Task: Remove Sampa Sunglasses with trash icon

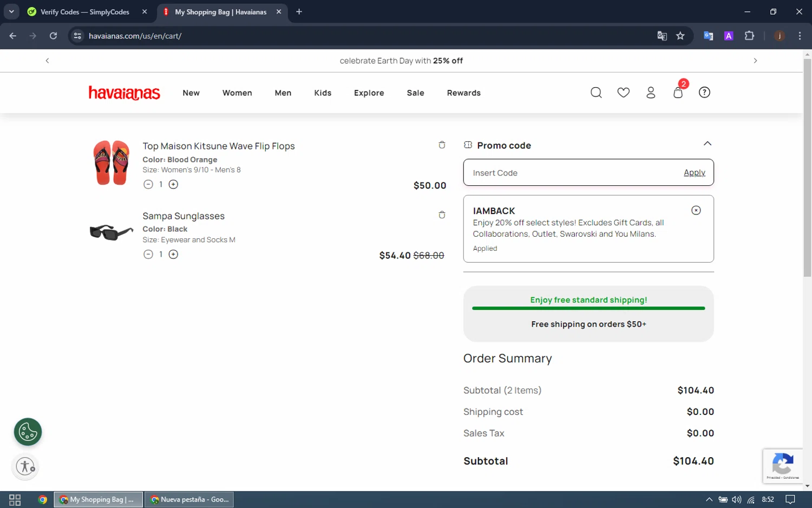Action: 442,215
